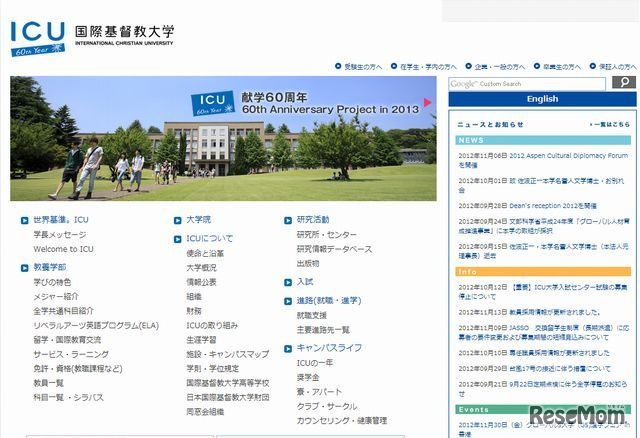Open 奨学金 link
Screen dimensions: 640x438
(x=308, y=378)
